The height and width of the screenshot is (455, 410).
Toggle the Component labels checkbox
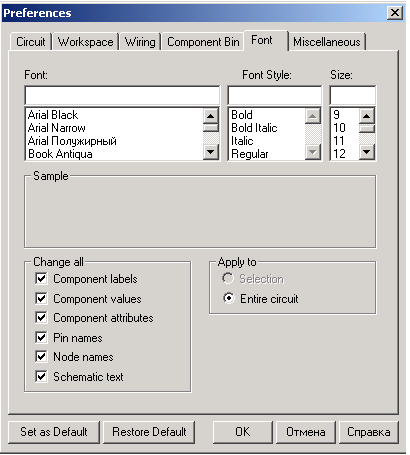(x=41, y=278)
